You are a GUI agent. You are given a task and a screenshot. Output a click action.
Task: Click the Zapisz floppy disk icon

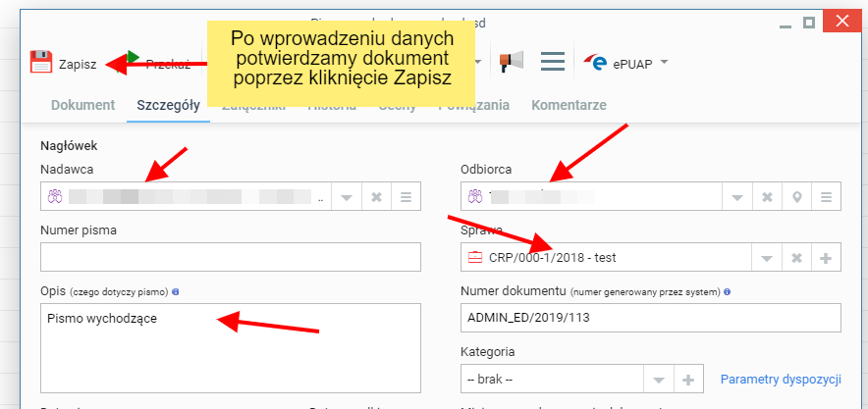41,63
